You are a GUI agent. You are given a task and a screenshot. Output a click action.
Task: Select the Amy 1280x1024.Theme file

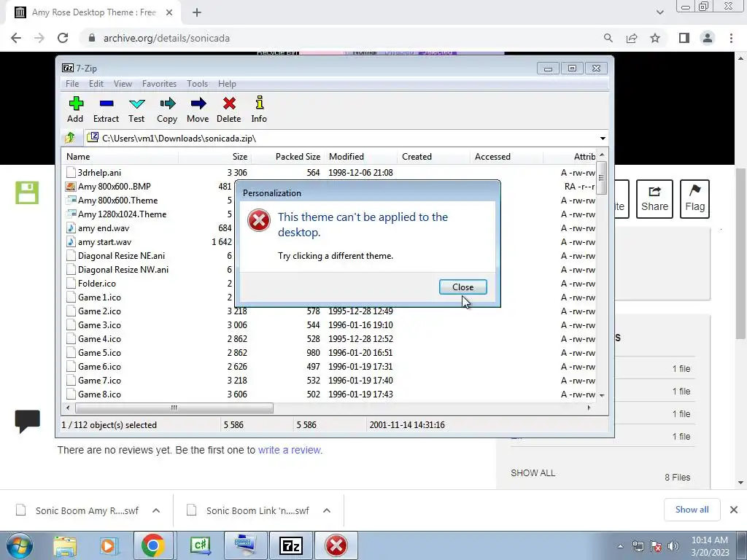coord(122,214)
